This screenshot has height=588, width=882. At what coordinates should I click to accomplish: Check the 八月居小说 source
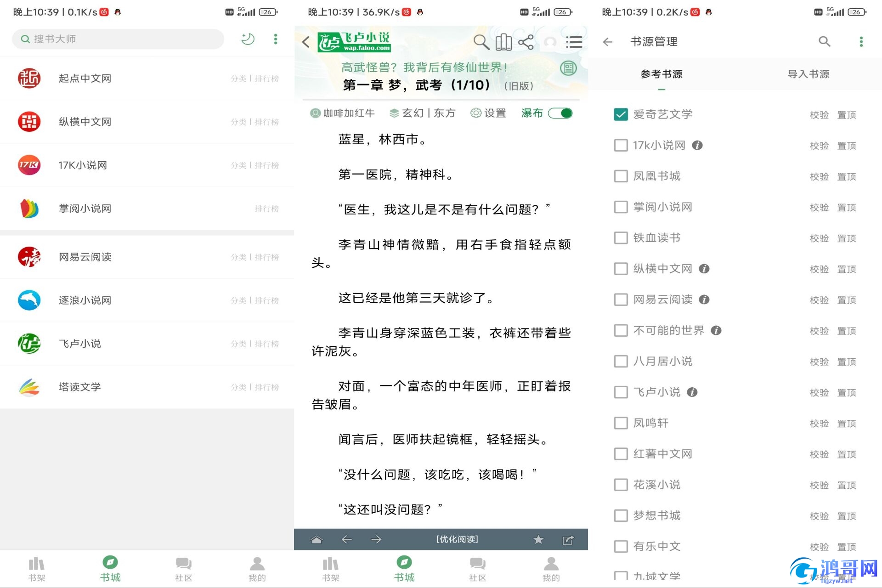pyautogui.click(x=621, y=361)
